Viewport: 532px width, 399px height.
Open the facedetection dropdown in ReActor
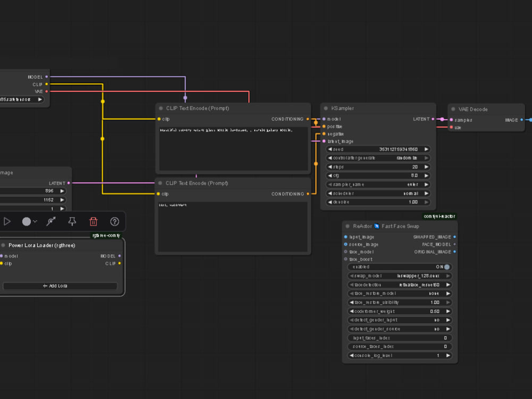coord(400,285)
